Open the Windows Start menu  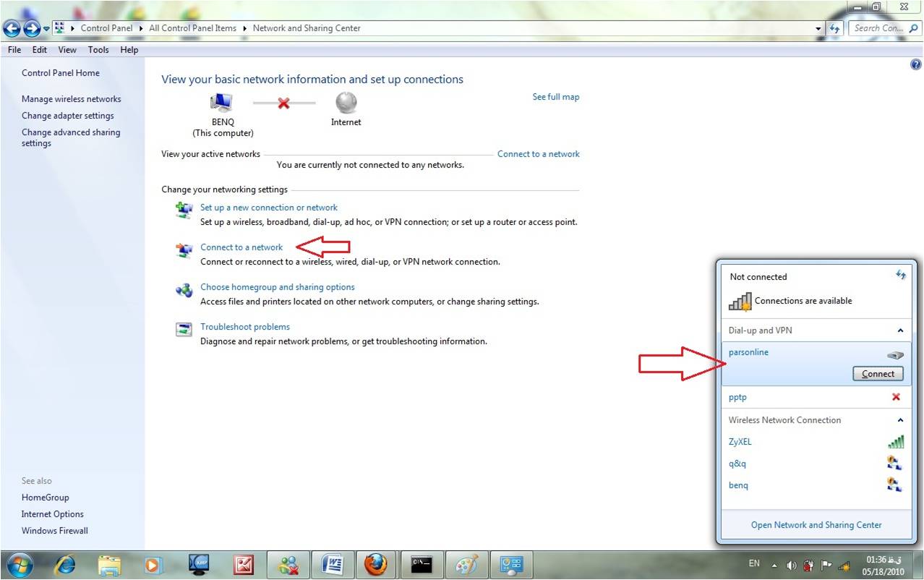20,564
